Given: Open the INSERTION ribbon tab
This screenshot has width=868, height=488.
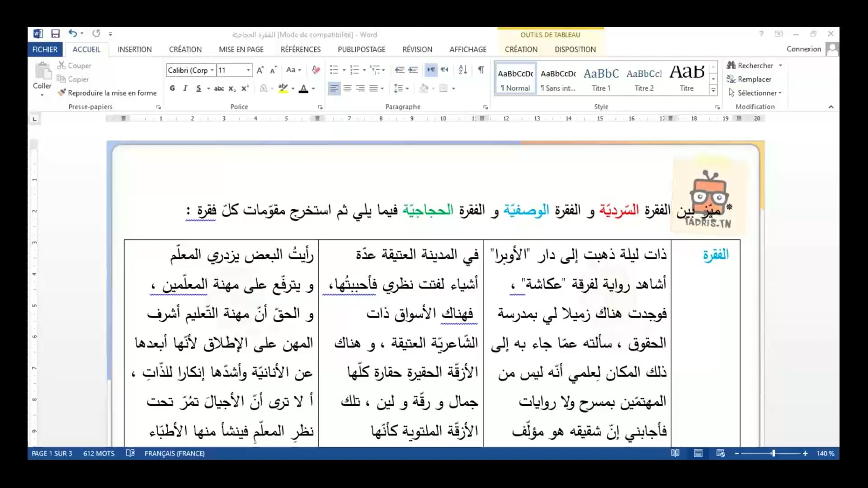Looking at the screenshot, I should [x=134, y=49].
